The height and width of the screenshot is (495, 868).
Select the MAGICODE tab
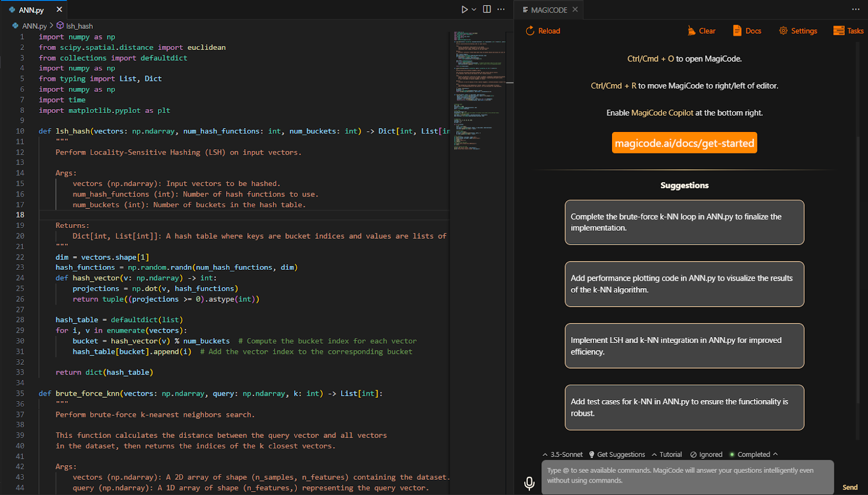550,9
